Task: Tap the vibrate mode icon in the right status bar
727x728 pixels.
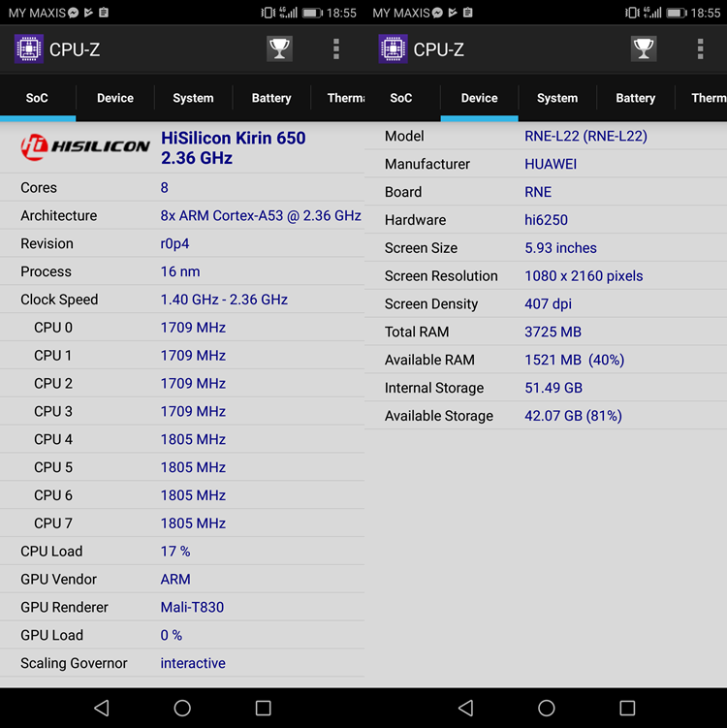Action: coord(631,13)
